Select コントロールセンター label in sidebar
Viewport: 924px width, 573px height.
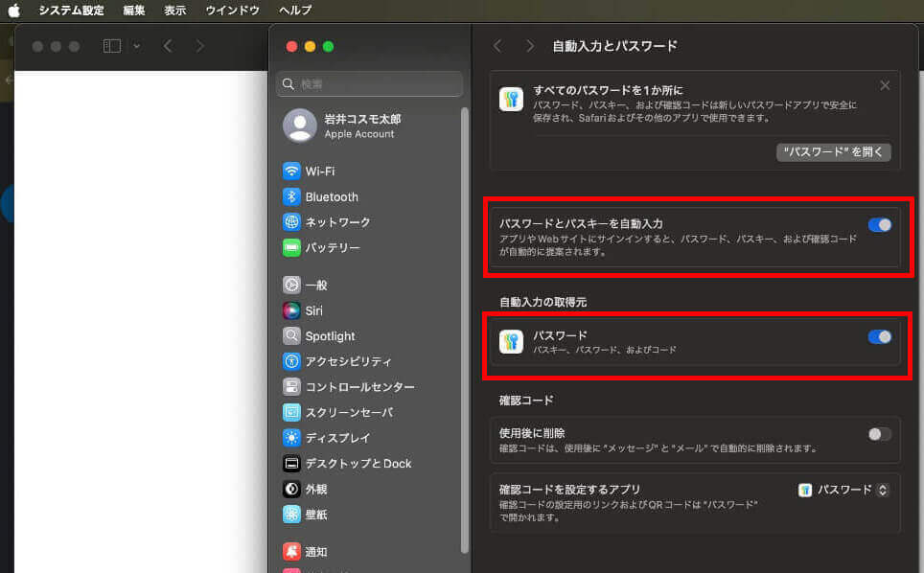click(x=360, y=387)
